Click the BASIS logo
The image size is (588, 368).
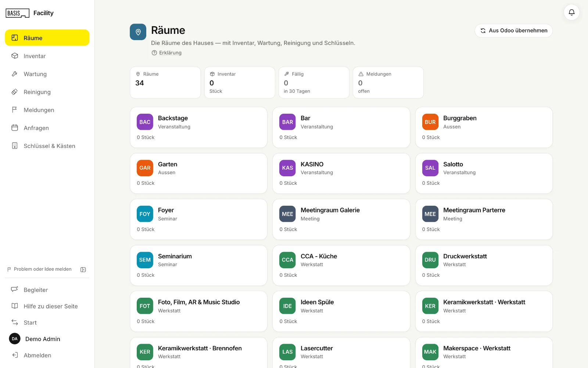17,13
